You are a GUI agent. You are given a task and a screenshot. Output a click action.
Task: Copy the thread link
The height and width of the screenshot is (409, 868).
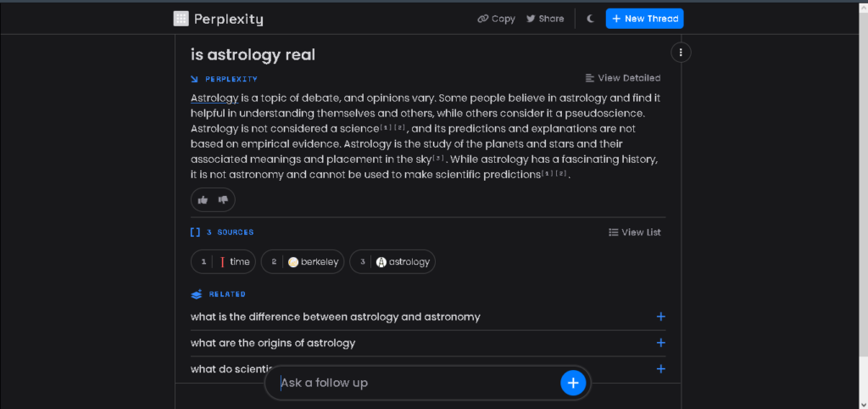click(497, 19)
